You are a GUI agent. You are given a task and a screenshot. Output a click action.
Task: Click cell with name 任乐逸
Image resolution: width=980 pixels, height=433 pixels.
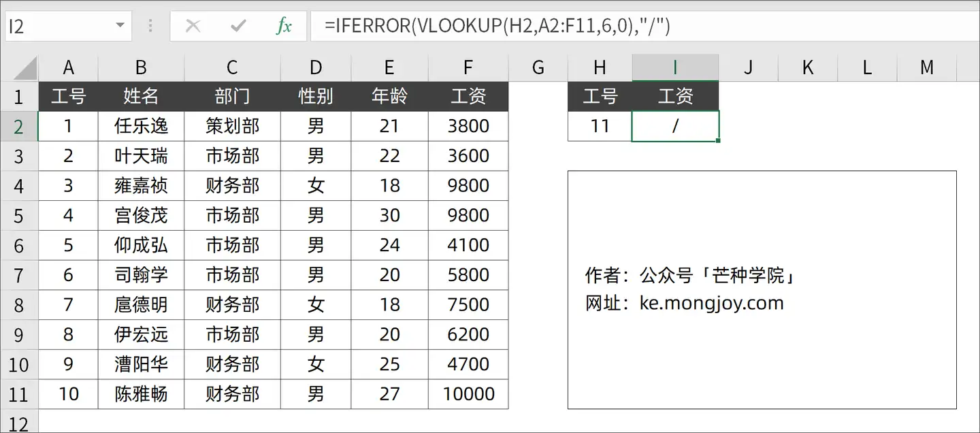pyautogui.click(x=141, y=126)
